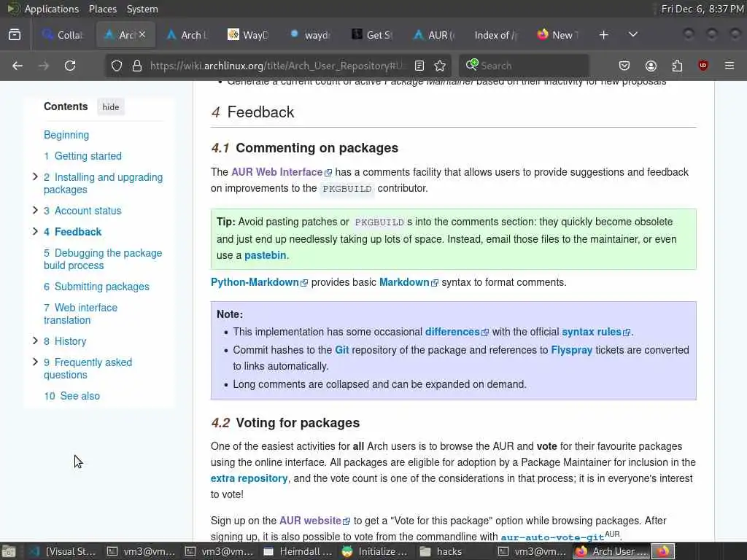Open the Python-Markdown link

pyautogui.click(x=259, y=282)
